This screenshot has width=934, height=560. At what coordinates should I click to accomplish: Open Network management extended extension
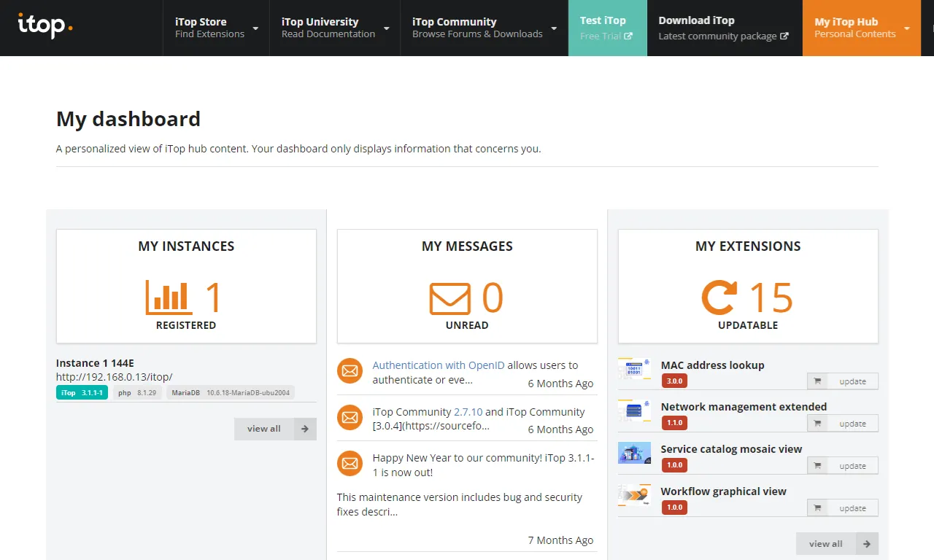(x=744, y=407)
